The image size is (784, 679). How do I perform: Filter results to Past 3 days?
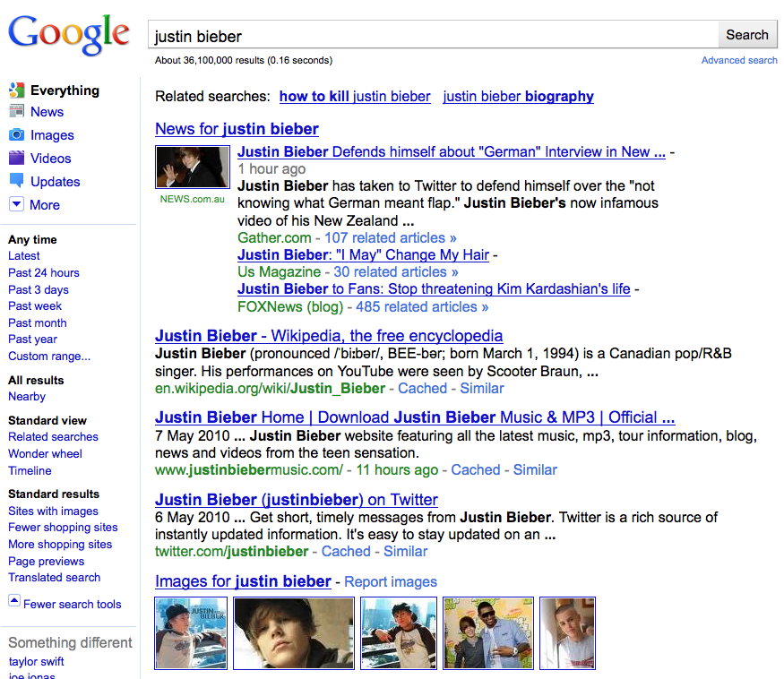click(38, 290)
